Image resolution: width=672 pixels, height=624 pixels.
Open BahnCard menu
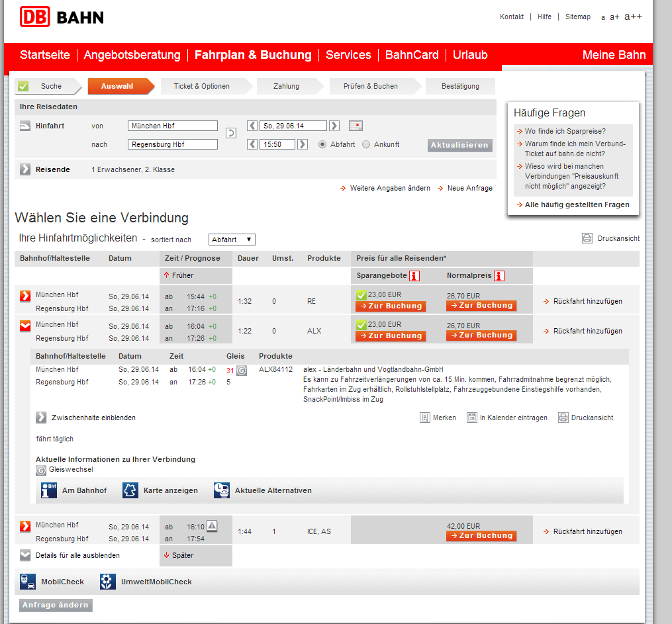click(x=412, y=55)
